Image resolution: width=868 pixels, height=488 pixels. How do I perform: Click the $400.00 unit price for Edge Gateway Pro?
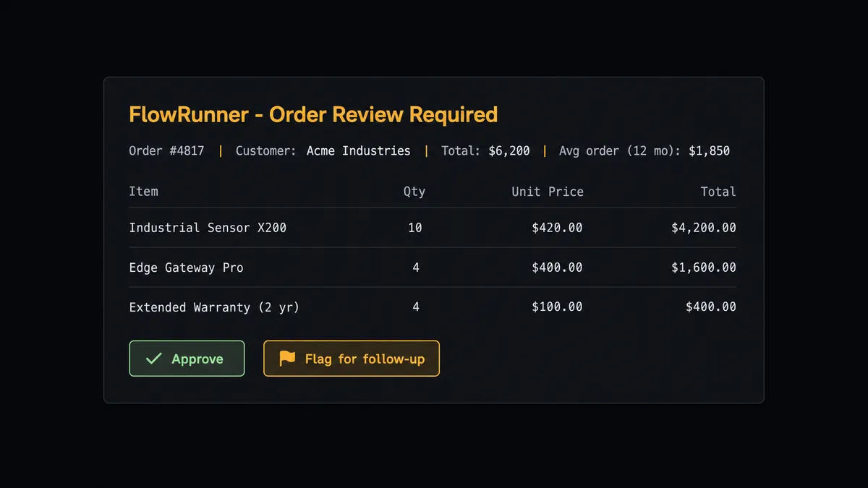coord(557,267)
